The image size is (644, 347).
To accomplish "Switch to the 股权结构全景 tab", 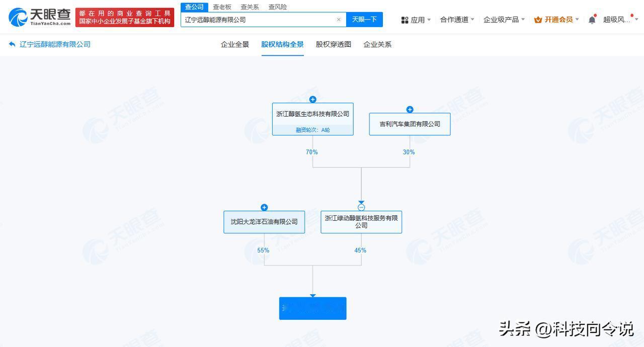I will 282,44.
